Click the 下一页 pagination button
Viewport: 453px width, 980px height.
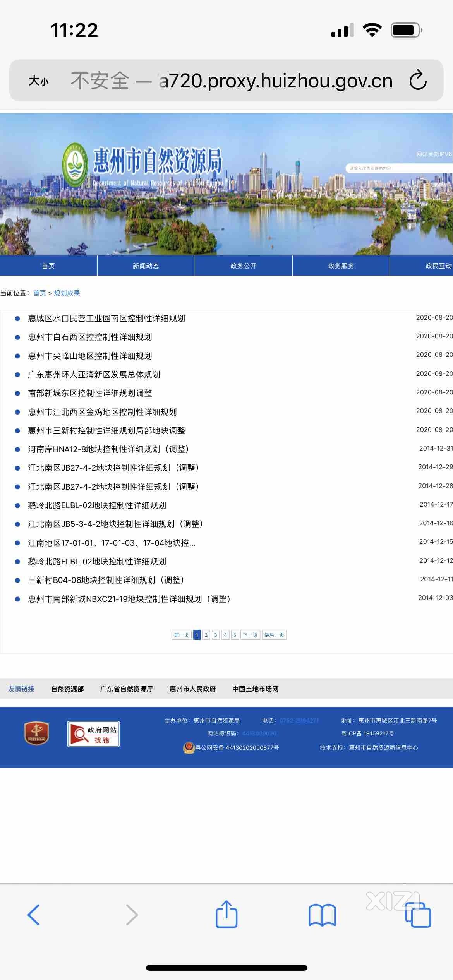click(x=250, y=635)
